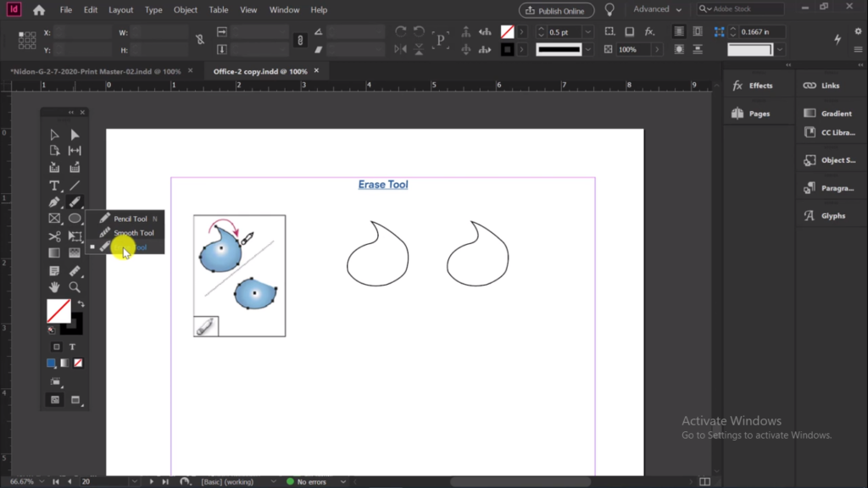
Task: Select the Selection tool arrow
Action: point(54,135)
